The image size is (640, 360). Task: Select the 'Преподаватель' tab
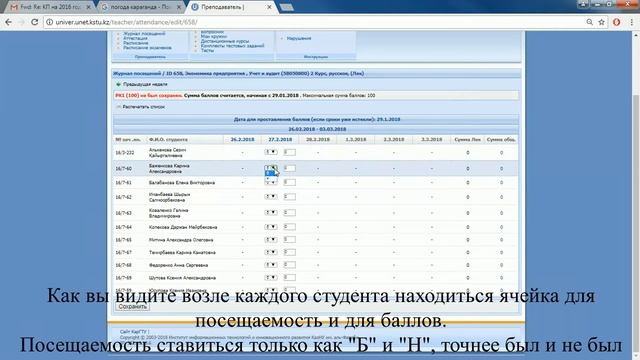click(x=232, y=7)
